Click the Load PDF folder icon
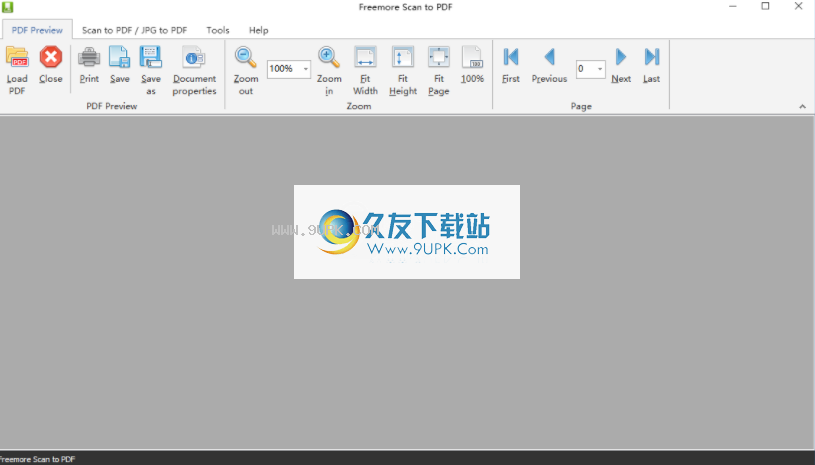 pos(17,57)
